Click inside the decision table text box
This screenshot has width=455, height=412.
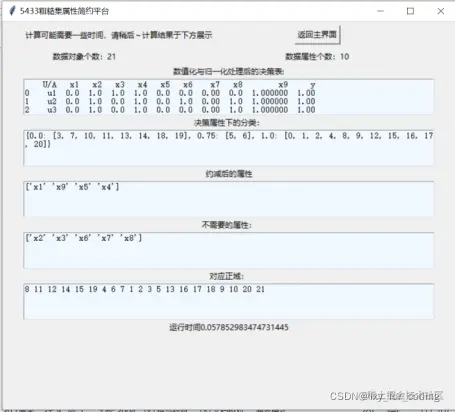(x=229, y=97)
